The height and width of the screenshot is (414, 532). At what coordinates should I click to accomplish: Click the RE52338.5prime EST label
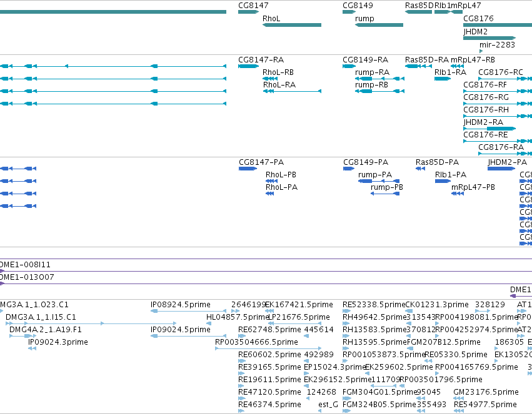point(374,305)
